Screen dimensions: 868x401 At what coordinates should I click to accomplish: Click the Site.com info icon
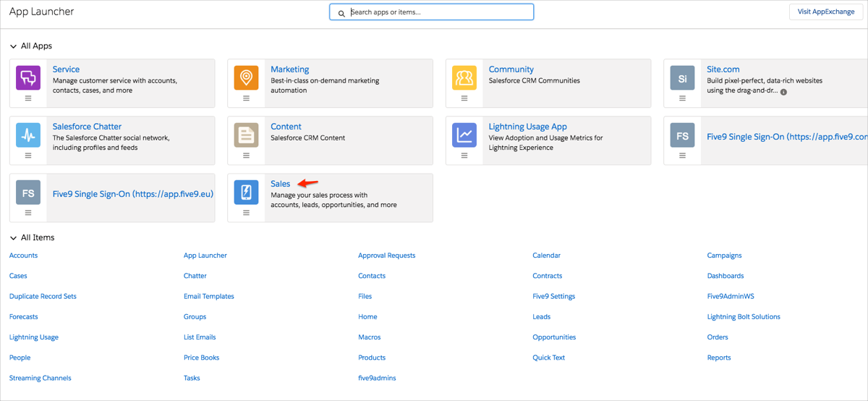tap(783, 92)
